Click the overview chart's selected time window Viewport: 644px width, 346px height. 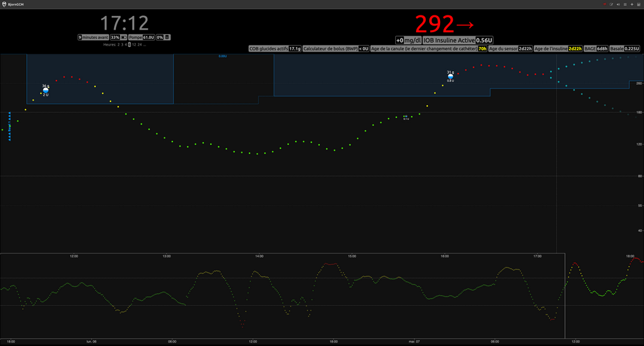pos(282,295)
